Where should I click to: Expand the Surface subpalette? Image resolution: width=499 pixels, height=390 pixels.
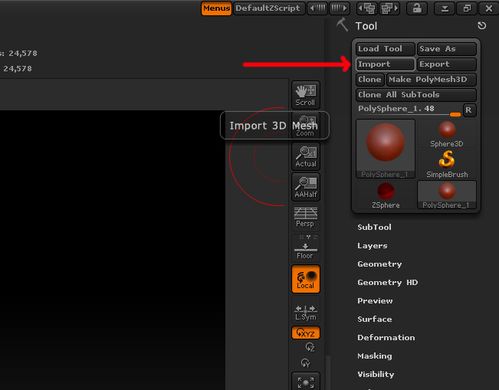(x=375, y=319)
